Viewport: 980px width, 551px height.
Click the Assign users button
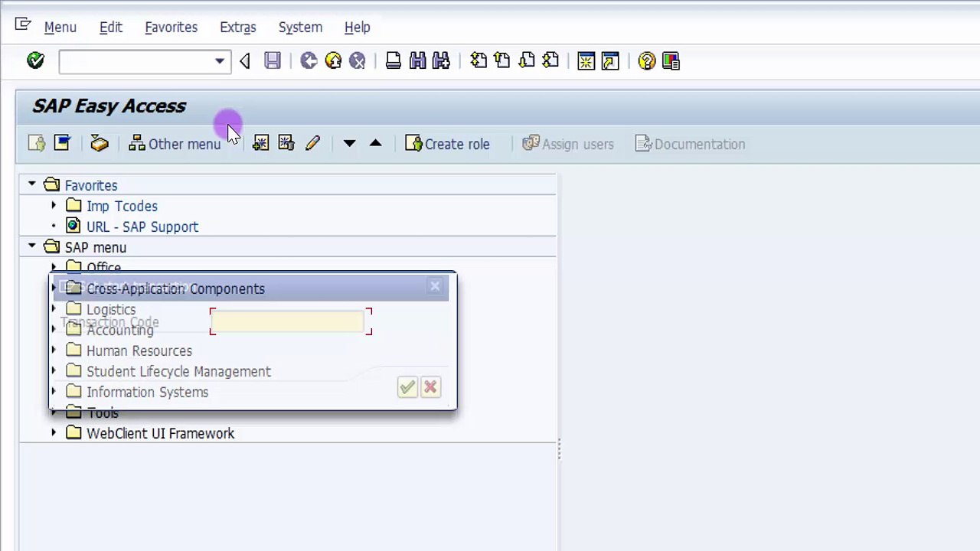tap(567, 144)
